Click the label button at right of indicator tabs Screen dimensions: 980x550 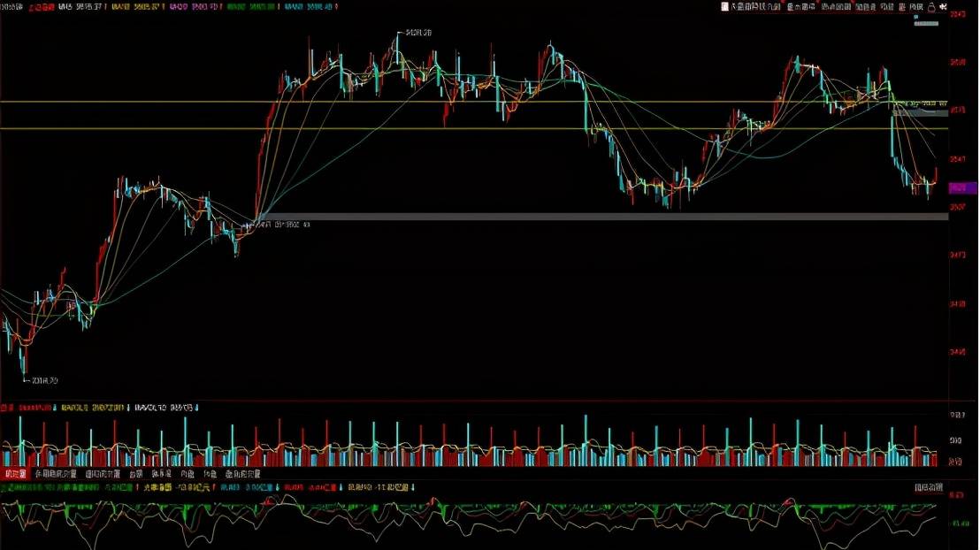click(928, 487)
